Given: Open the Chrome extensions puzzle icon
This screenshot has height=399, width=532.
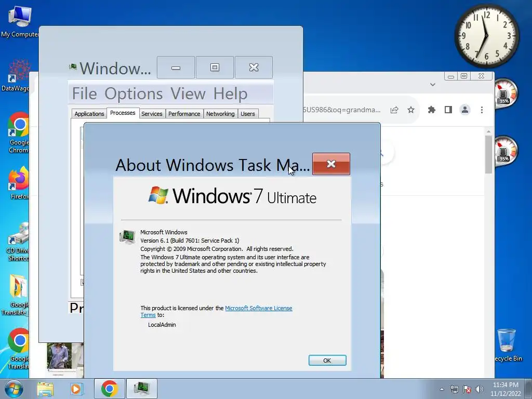Looking at the screenshot, I should [432, 110].
